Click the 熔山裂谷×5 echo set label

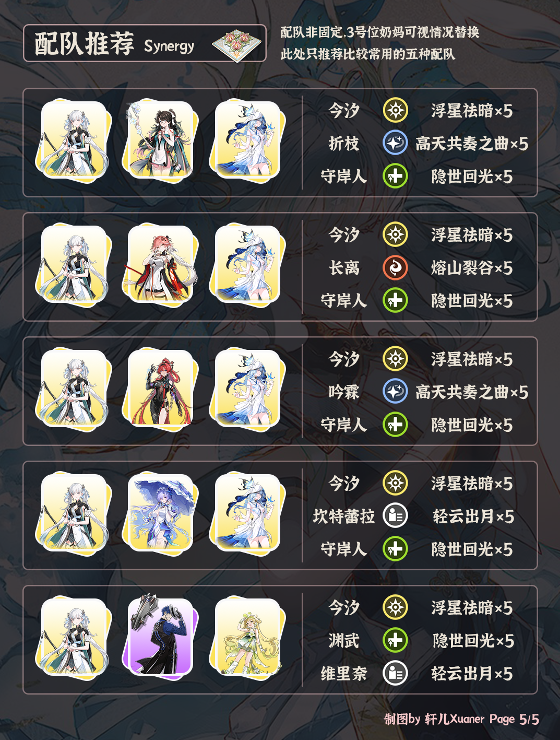point(472,268)
